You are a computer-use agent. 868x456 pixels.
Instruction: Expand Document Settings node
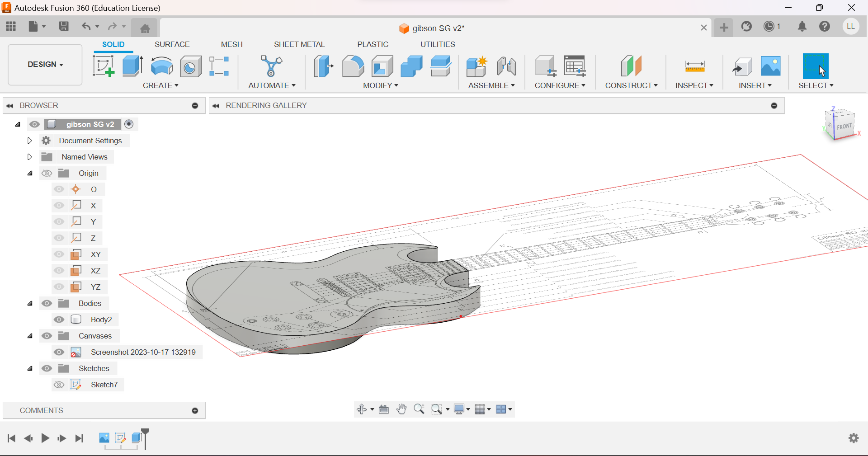(29, 141)
